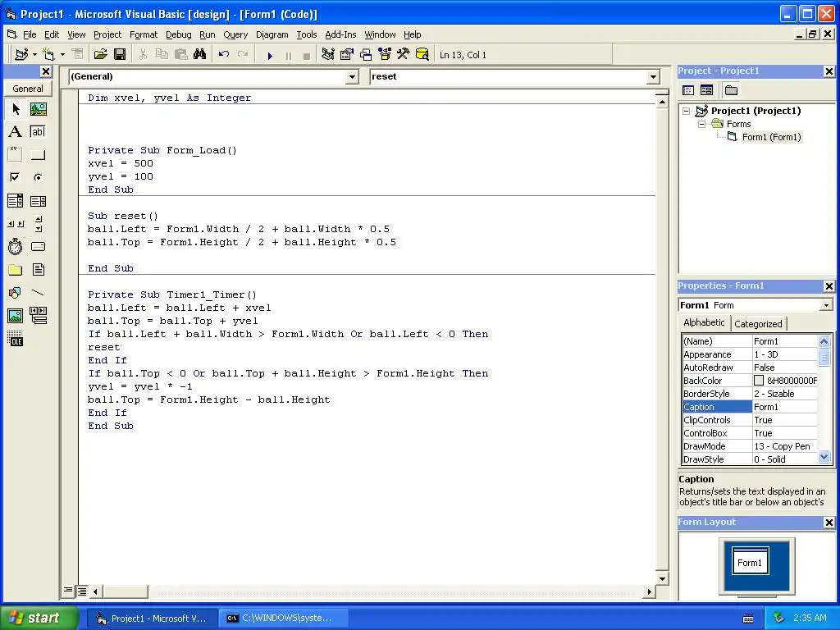Select the CheckBox control tool
The image size is (840, 630).
(16, 177)
